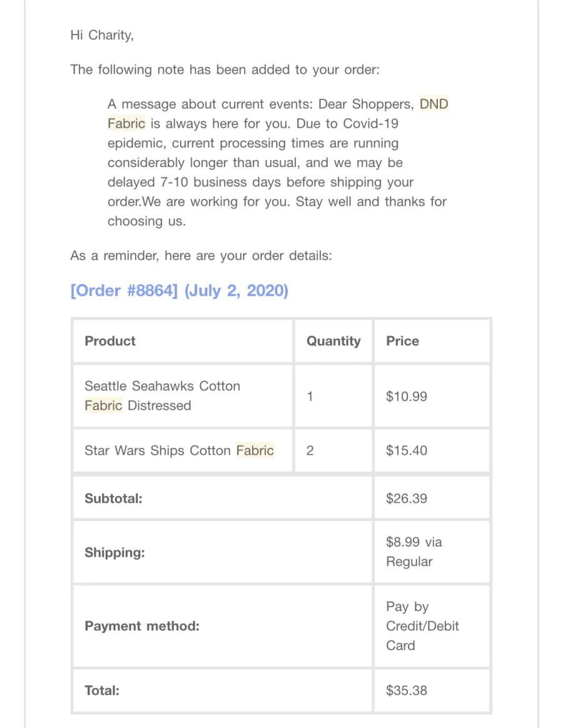Click the Shipping label
The image size is (563, 728).
pos(114,552)
